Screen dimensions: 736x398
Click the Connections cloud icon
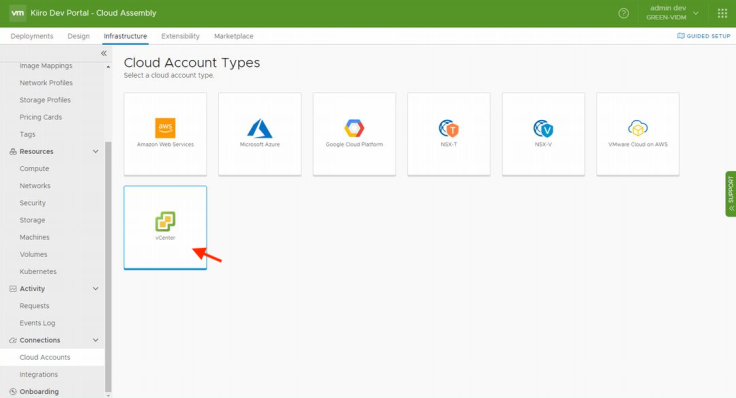coord(13,340)
